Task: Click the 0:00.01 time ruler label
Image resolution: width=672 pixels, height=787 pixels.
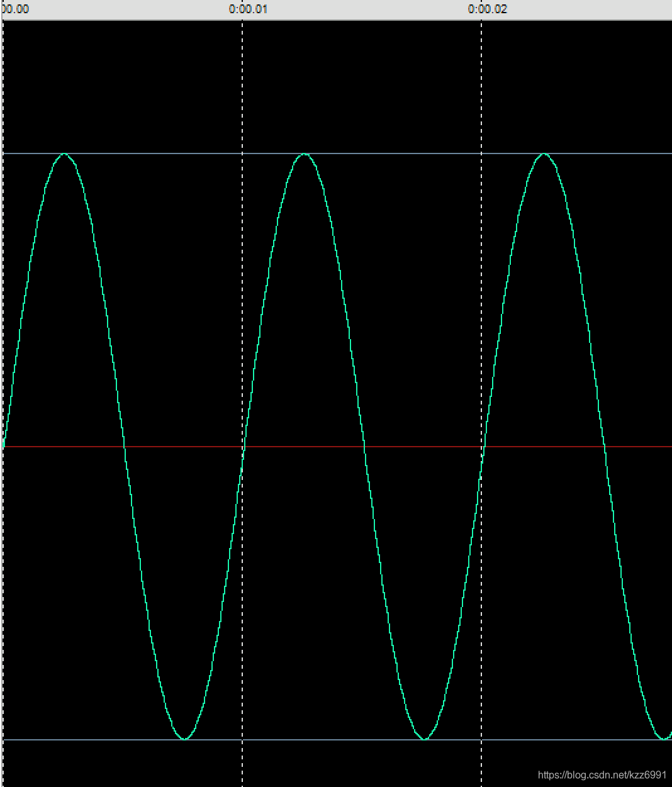Action: pos(248,9)
